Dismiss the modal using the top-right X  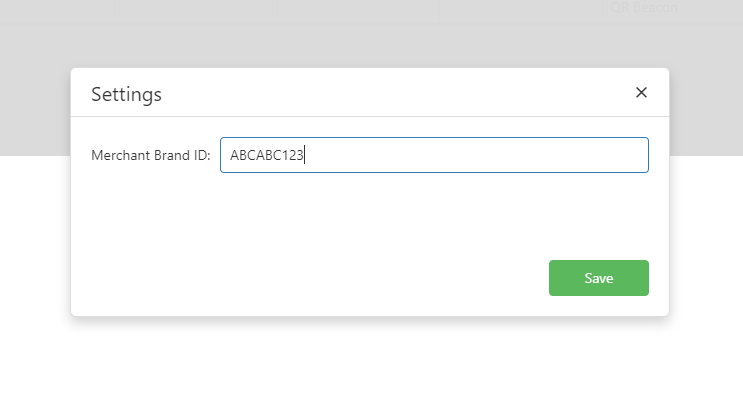[641, 92]
